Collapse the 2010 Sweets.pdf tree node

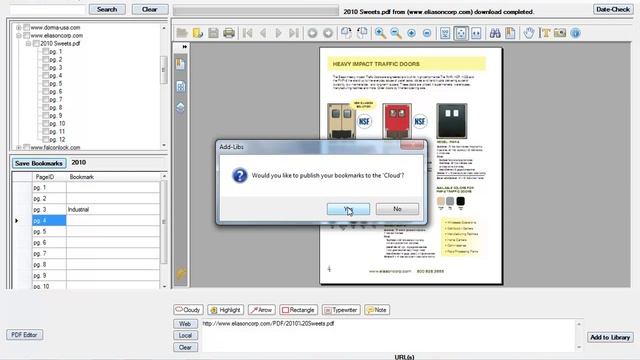click(28, 43)
